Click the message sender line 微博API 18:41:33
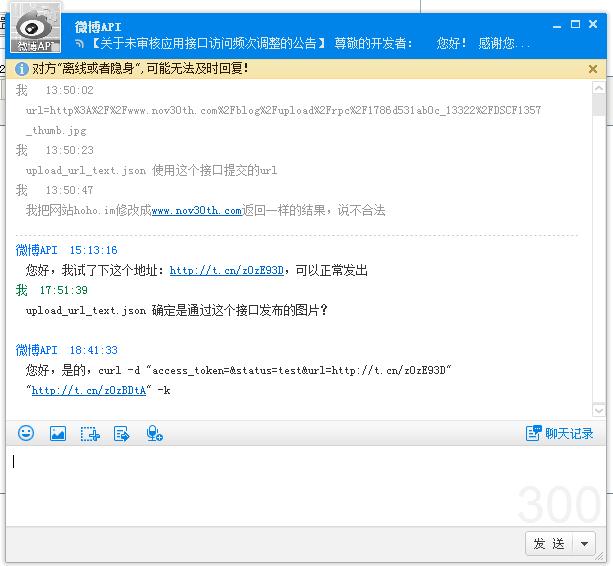 pos(66,350)
